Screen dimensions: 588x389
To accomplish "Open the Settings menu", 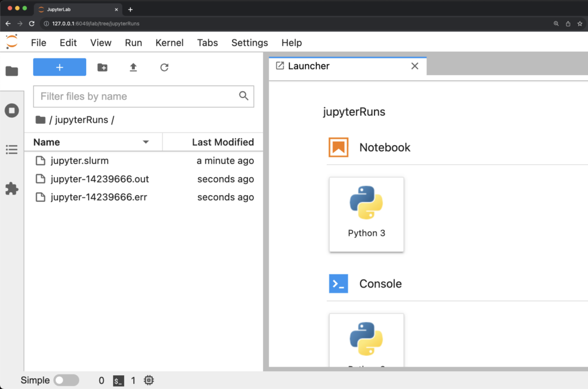I will click(250, 42).
